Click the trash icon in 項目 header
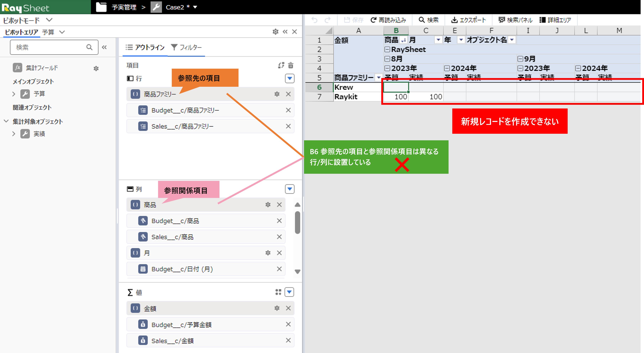The width and height of the screenshot is (644, 353). pos(290,65)
